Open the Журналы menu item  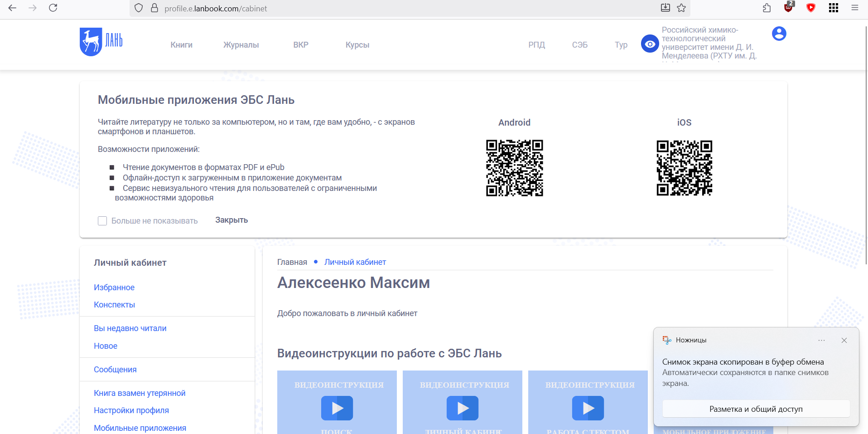click(241, 45)
